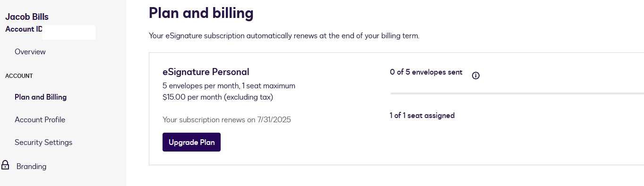Click the eSignature Personal plan title
The width and height of the screenshot is (644, 186).
206,72
